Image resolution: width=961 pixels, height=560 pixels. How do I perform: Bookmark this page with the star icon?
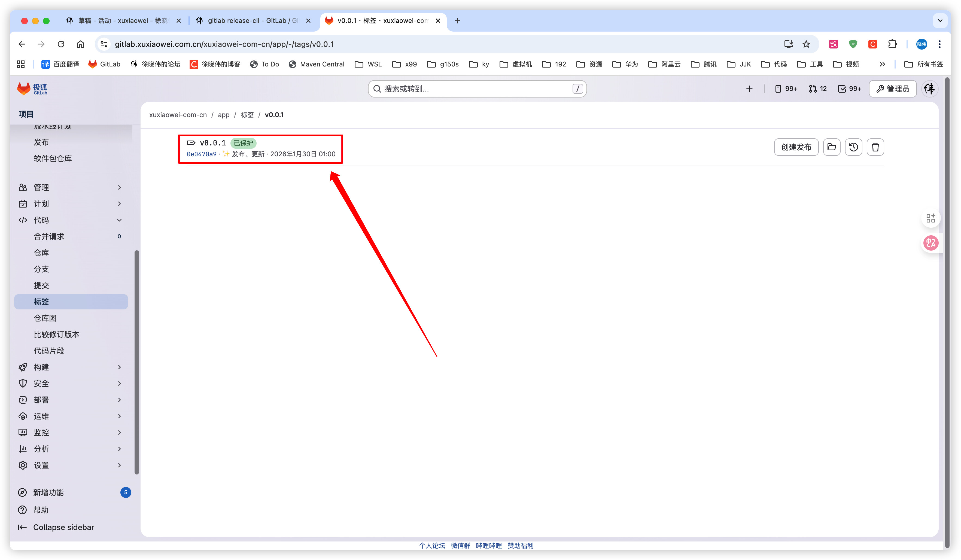tap(806, 44)
